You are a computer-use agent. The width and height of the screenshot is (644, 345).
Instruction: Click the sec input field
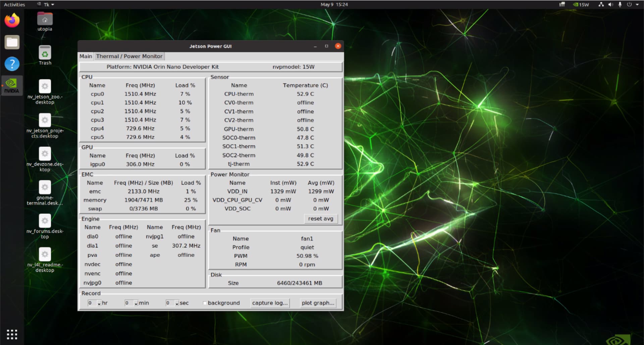tap(169, 303)
